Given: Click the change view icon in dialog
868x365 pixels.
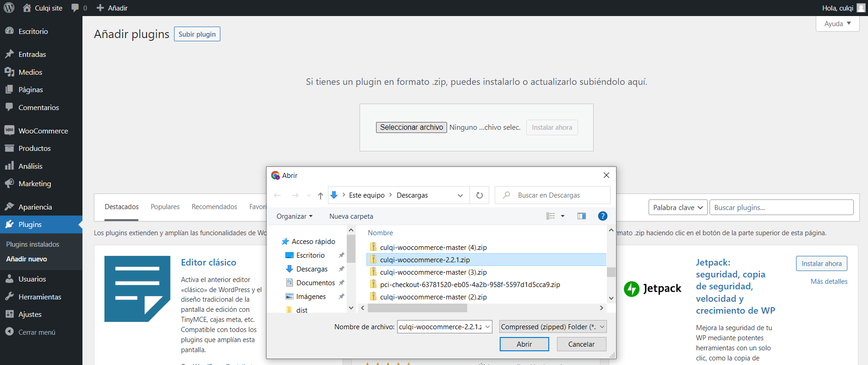Looking at the screenshot, I should [551, 216].
